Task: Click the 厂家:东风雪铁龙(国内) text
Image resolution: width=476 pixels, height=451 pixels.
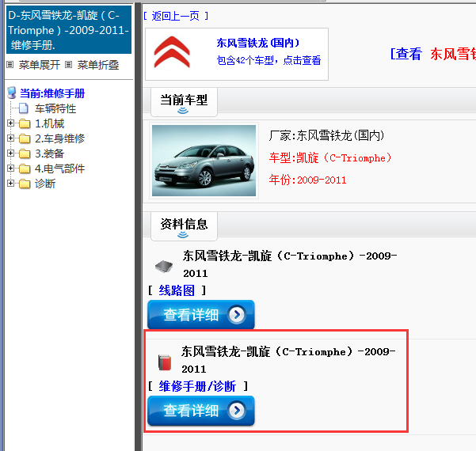Action: 326,135
